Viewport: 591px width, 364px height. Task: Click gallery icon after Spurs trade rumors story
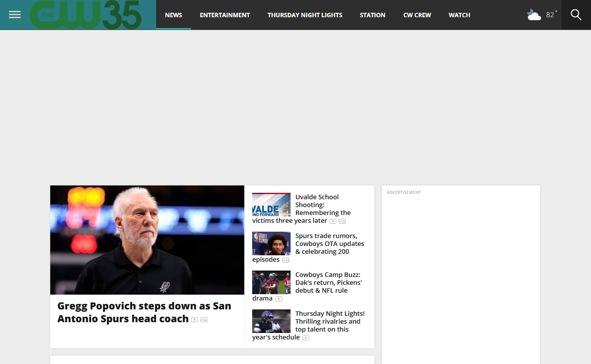coord(286,260)
